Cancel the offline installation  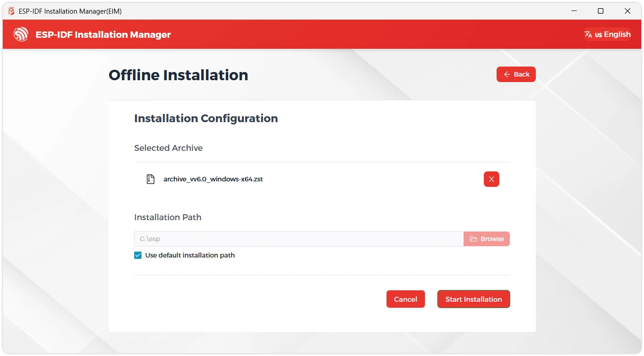click(x=405, y=299)
